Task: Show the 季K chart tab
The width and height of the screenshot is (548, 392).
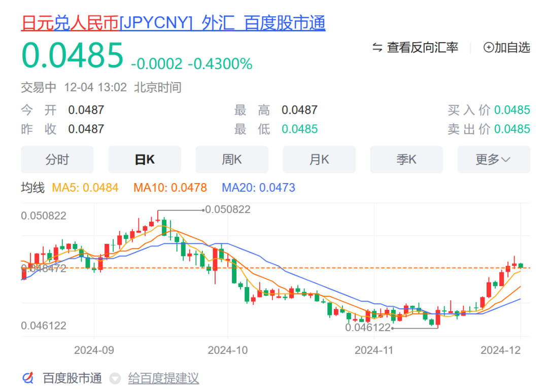Action: click(x=406, y=160)
